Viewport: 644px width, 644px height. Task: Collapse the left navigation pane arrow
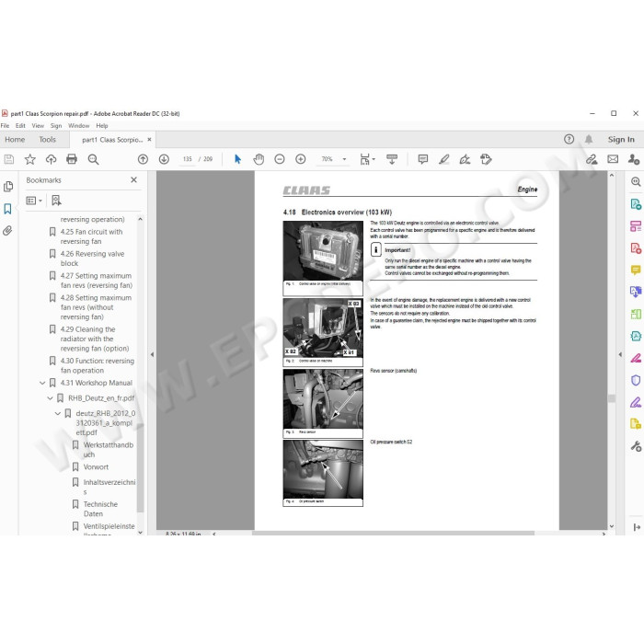click(x=152, y=354)
